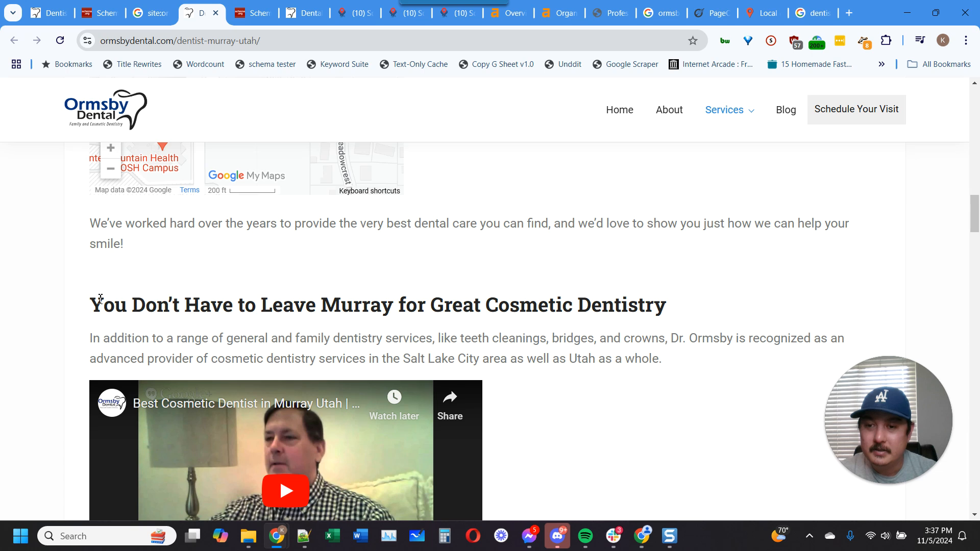Open the Windows Start menu
This screenshot has width=980, height=551.
pyautogui.click(x=20, y=536)
